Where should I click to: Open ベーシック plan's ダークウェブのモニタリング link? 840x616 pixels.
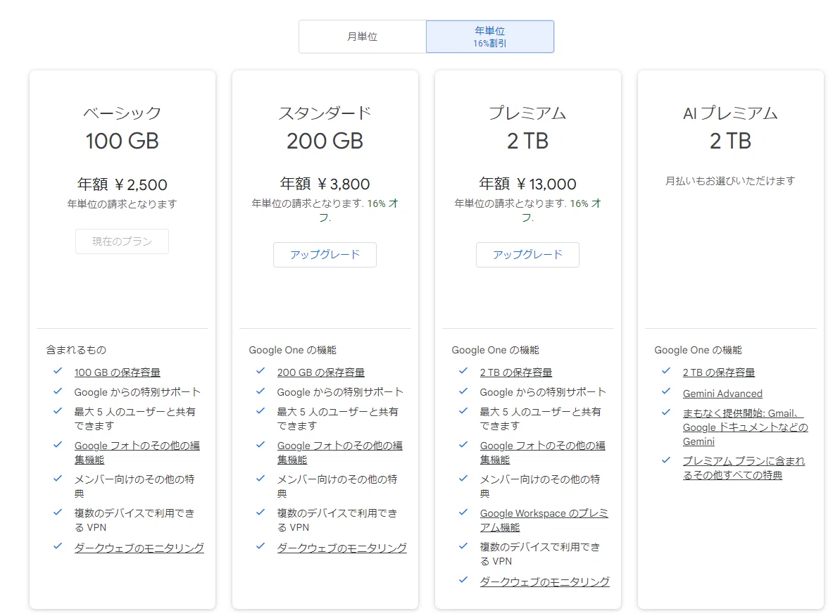[139, 548]
